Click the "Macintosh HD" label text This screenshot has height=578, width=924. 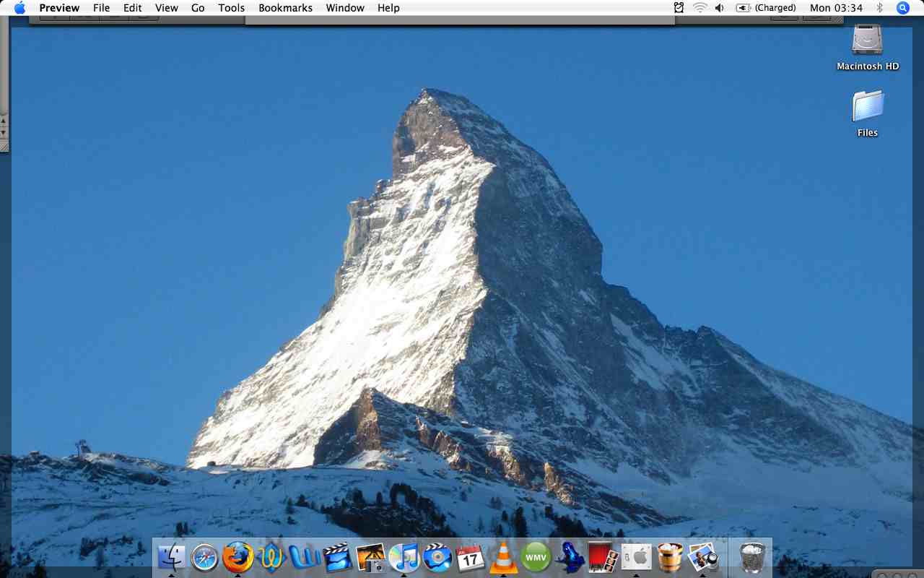click(x=868, y=66)
